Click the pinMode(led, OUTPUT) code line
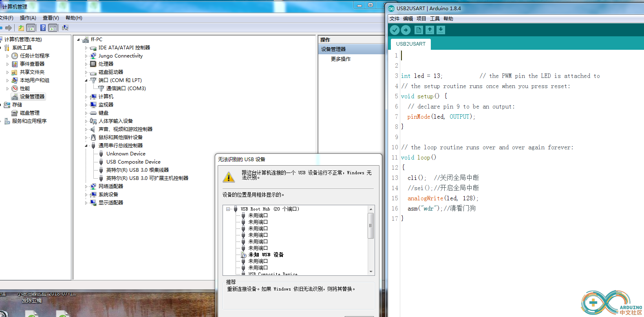This screenshot has height=317, width=644. (x=441, y=117)
